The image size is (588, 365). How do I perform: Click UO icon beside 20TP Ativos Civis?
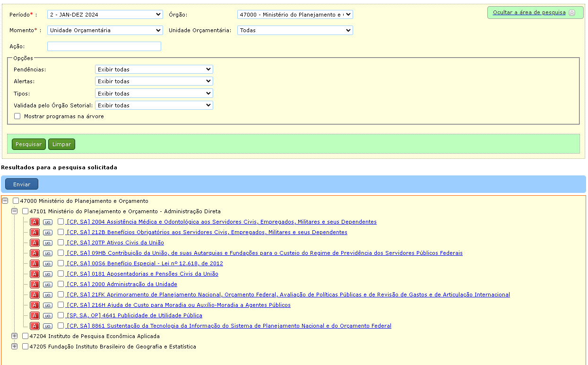(48, 243)
